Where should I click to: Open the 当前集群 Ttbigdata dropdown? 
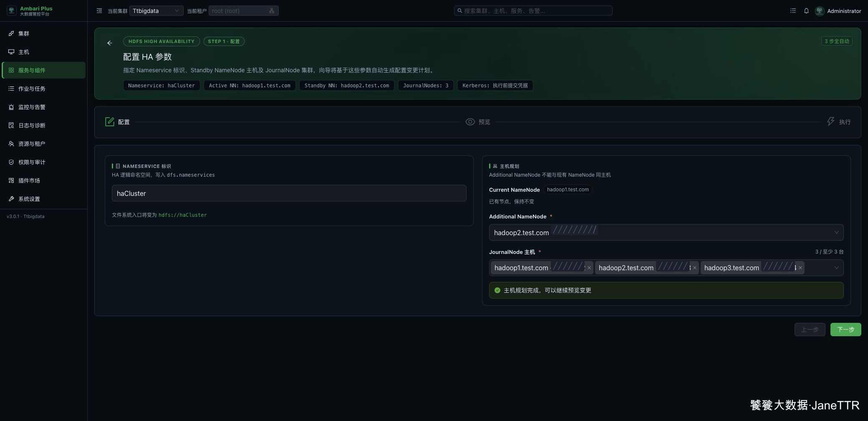[156, 11]
